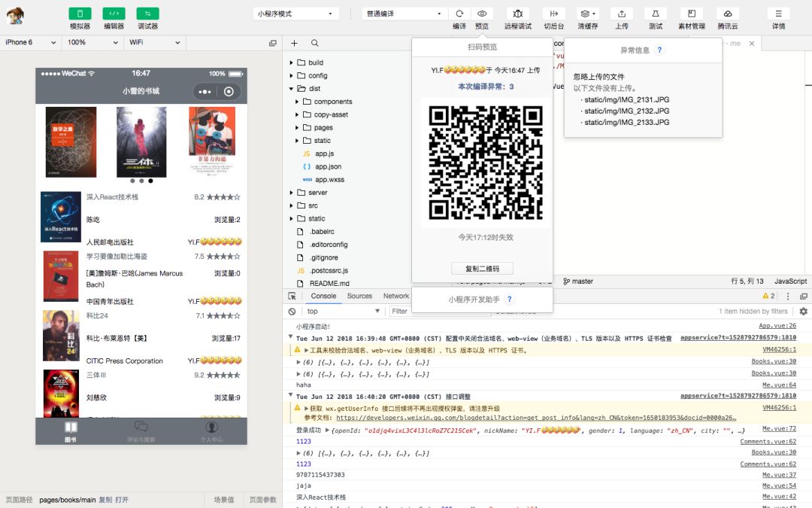Tap the simulator's mini program menu dots
Screen dimensions: 812x508
[x=205, y=92]
